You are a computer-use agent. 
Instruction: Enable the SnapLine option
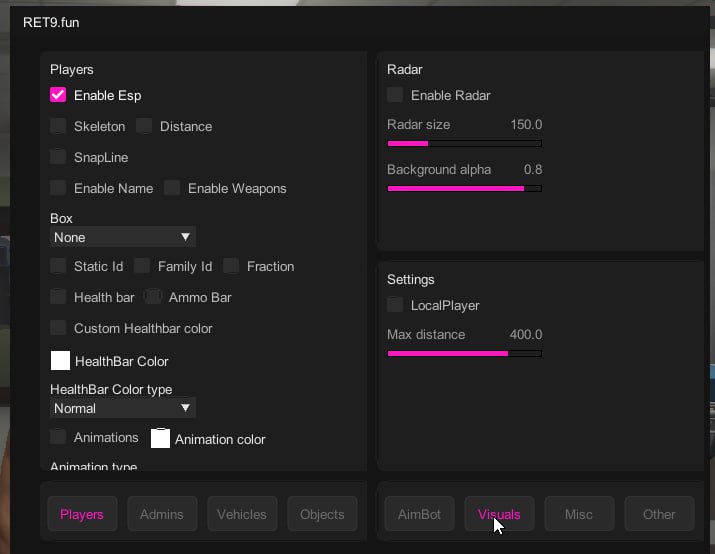pos(58,157)
